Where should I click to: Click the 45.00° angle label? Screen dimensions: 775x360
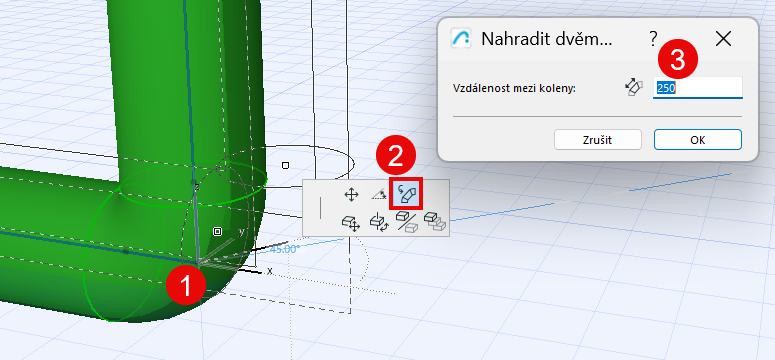[x=284, y=249]
